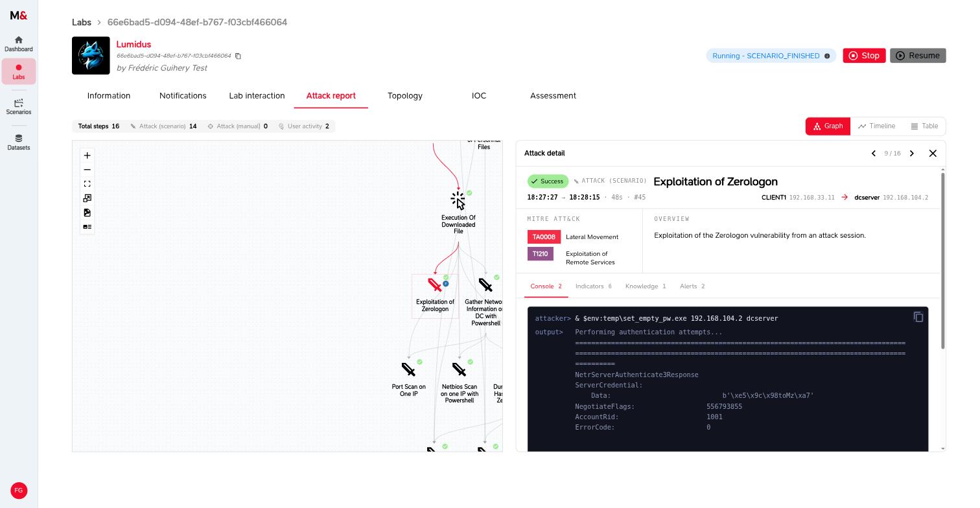This screenshot has height=508, width=980.
Task: Open graph in external window icon
Action: tap(87, 198)
